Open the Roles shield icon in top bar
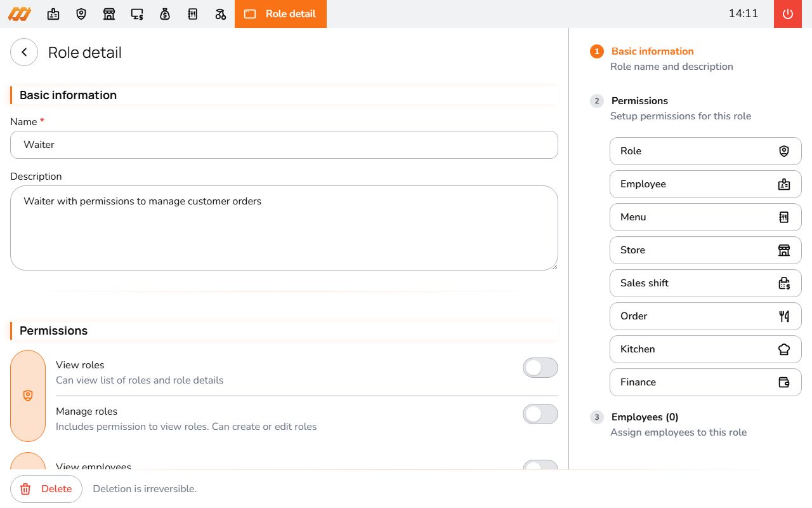 (x=81, y=14)
